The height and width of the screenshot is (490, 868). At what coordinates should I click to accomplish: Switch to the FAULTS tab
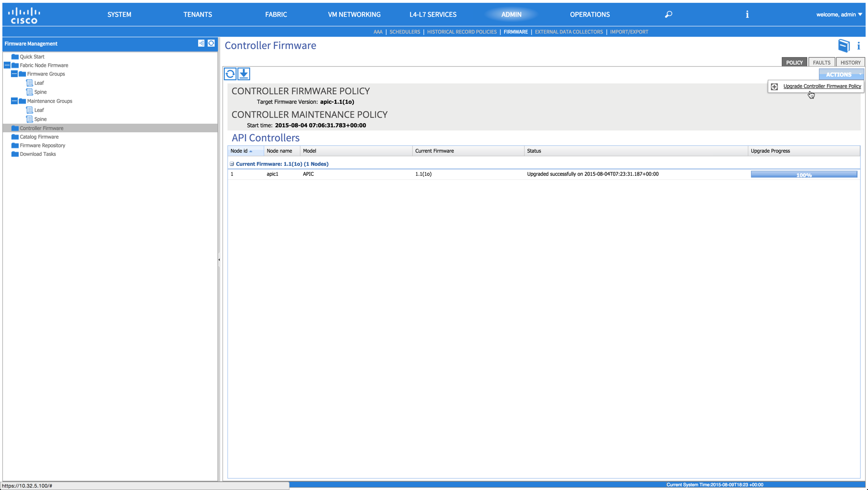821,62
